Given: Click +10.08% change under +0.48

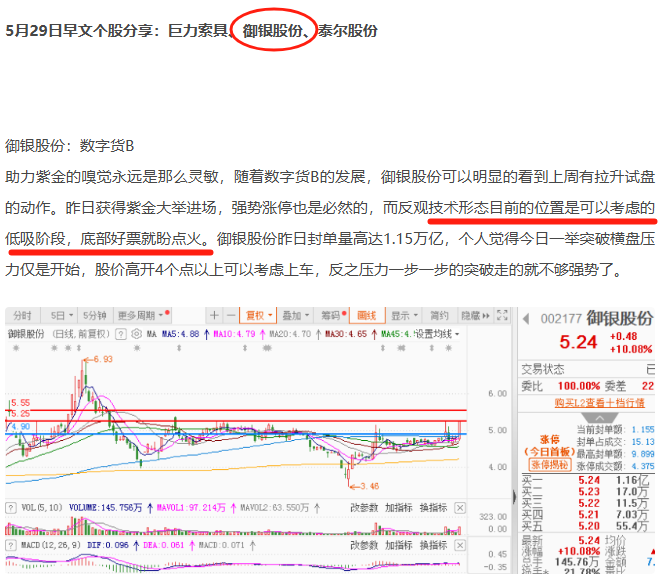Looking at the screenshot, I should [x=631, y=349].
